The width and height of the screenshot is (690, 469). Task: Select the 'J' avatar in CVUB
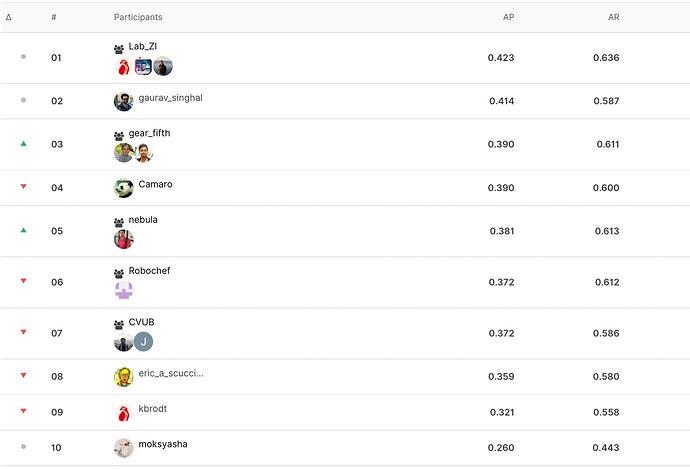click(x=143, y=342)
